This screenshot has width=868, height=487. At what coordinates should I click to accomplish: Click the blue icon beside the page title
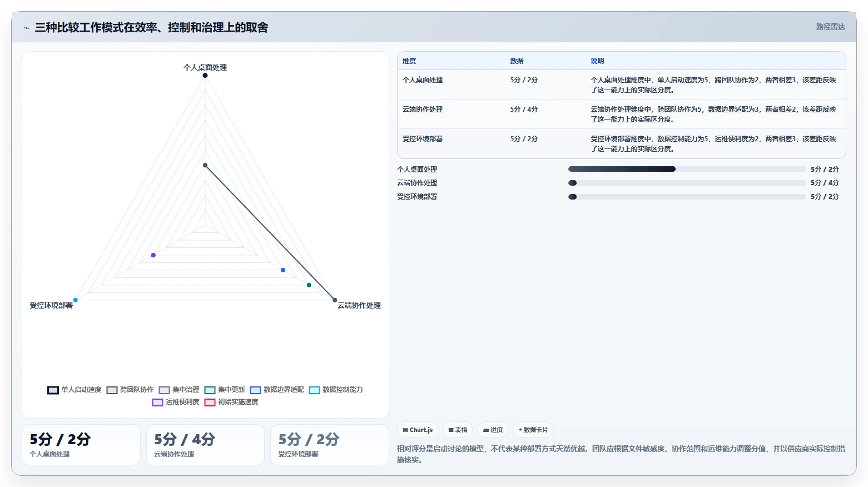(x=26, y=28)
